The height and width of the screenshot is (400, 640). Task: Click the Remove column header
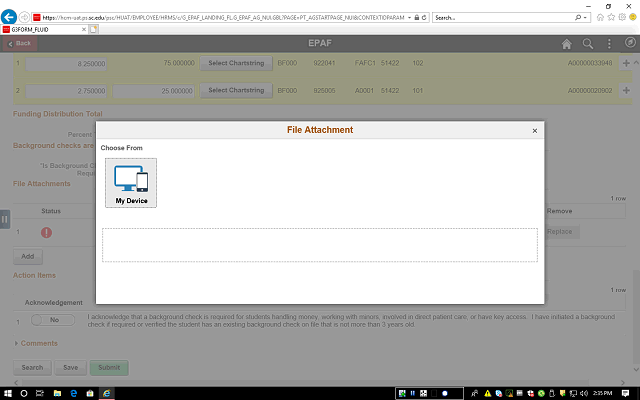coord(559,211)
